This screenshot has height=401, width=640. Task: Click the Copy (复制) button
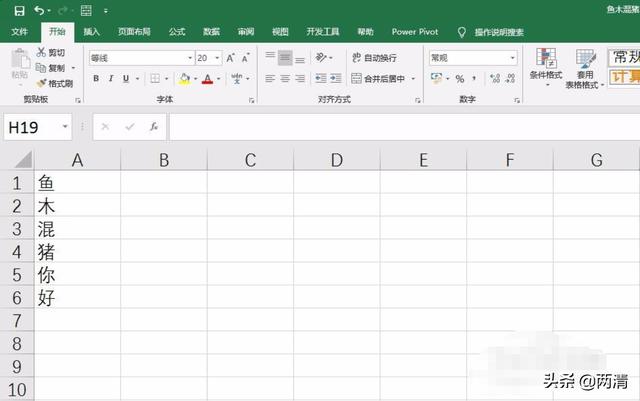coord(54,68)
